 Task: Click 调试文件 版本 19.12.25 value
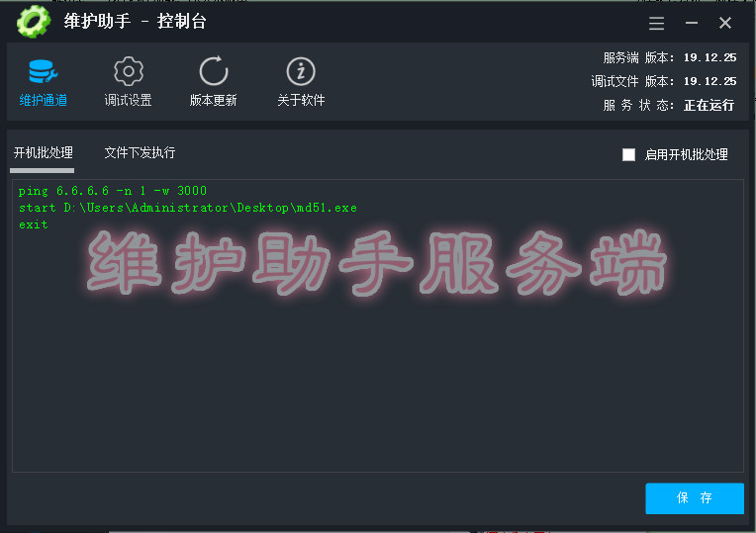(x=709, y=81)
